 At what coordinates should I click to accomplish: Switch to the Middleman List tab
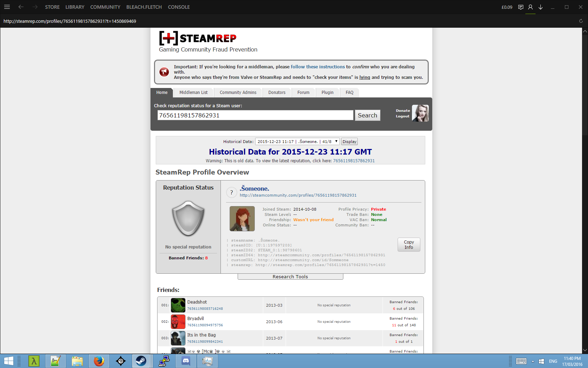(x=193, y=93)
